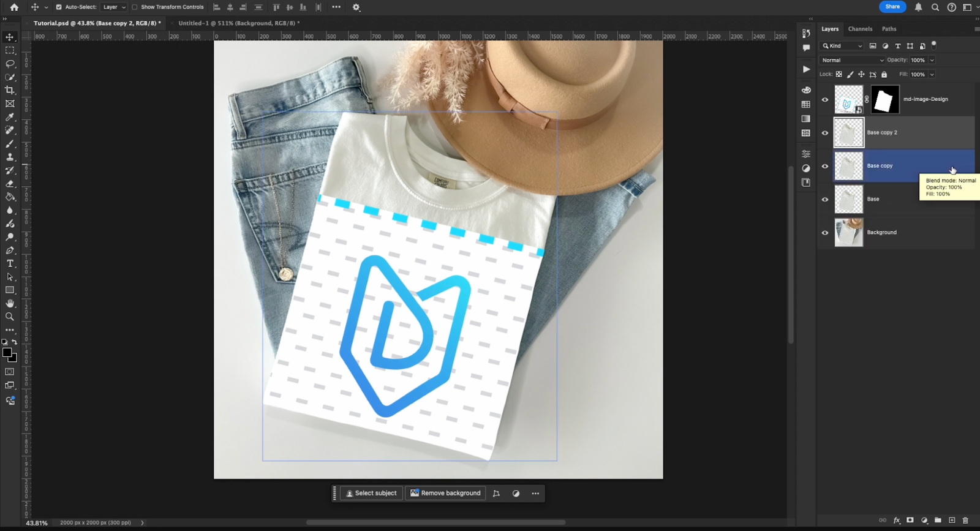The width and height of the screenshot is (980, 531).
Task: Select the Rectangular Marquee tool
Action: (10, 50)
